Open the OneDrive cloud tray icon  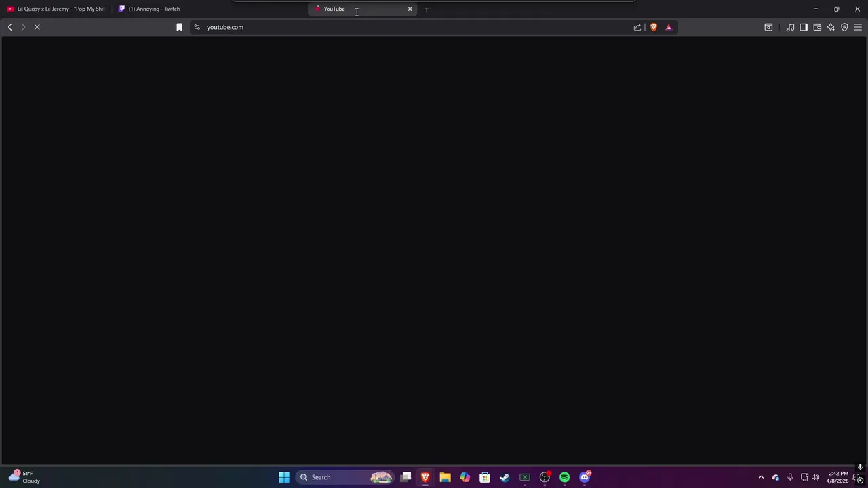point(776,477)
